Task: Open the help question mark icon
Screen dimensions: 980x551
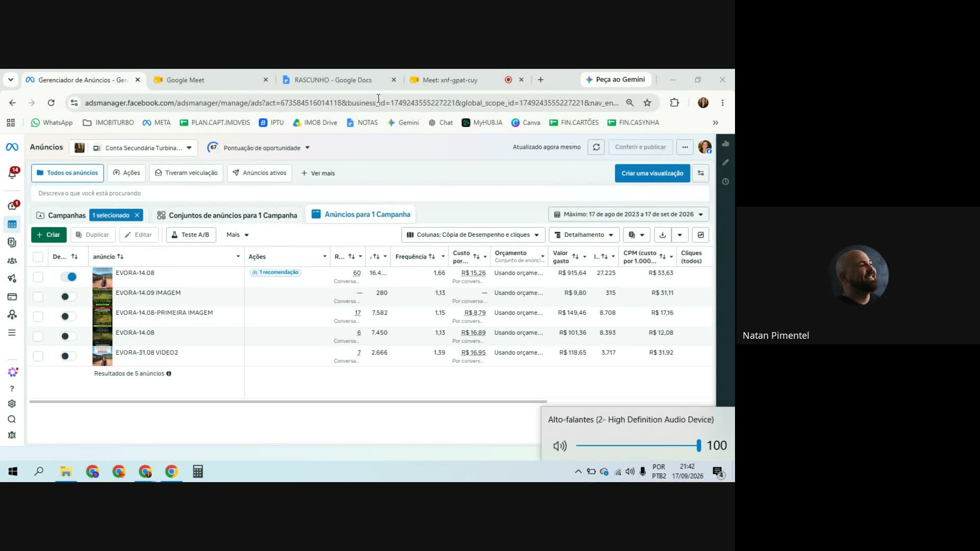Action: (12, 389)
